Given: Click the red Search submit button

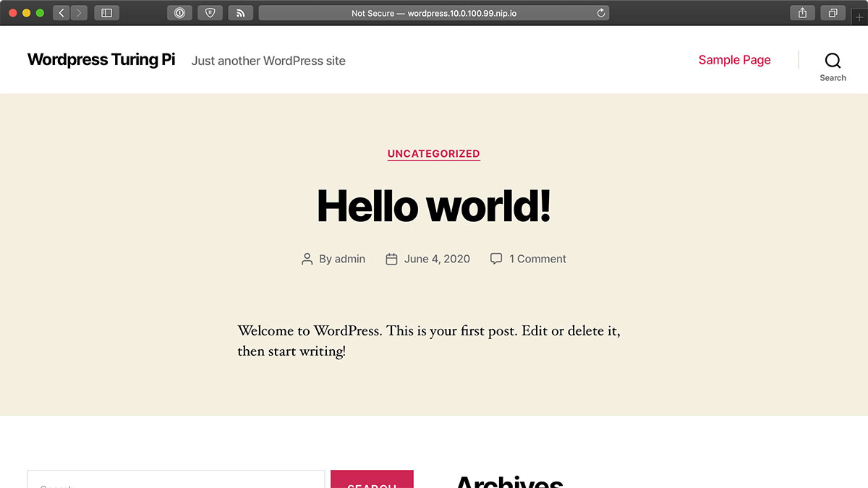Looking at the screenshot, I should pyautogui.click(x=372, y=479).
